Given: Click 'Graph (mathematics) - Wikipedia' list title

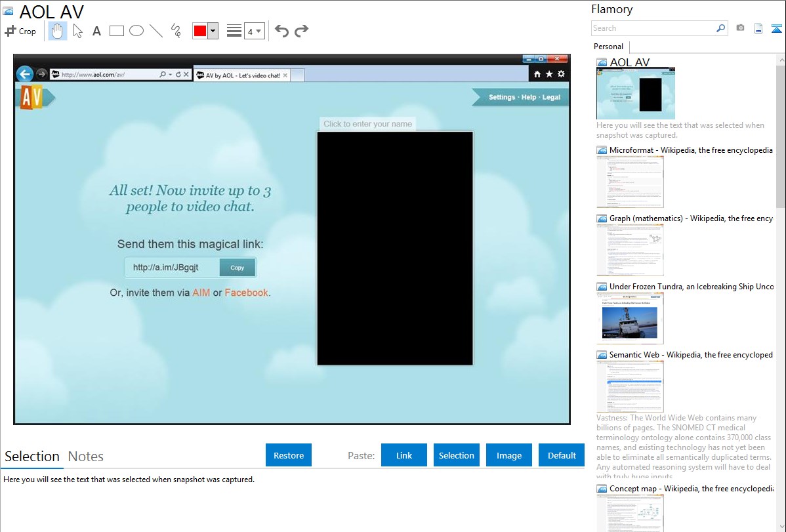Looking at the screenshot, I should coord(691,218).
